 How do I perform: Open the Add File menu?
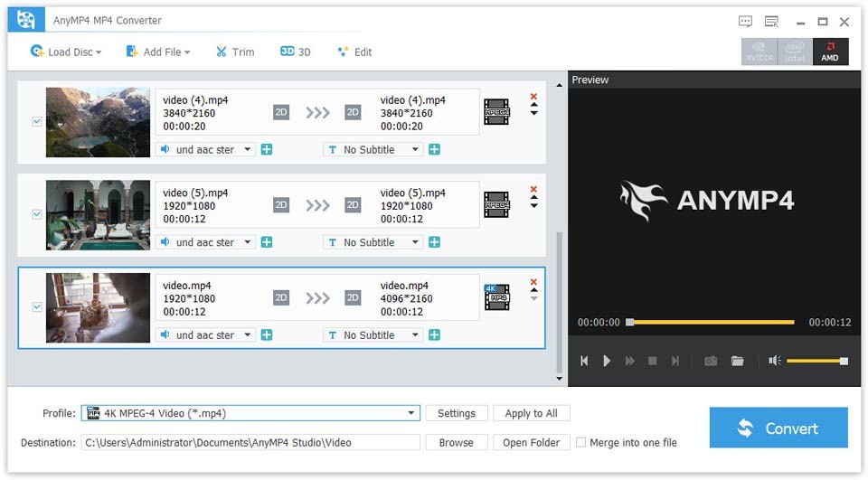coord(157,52)
